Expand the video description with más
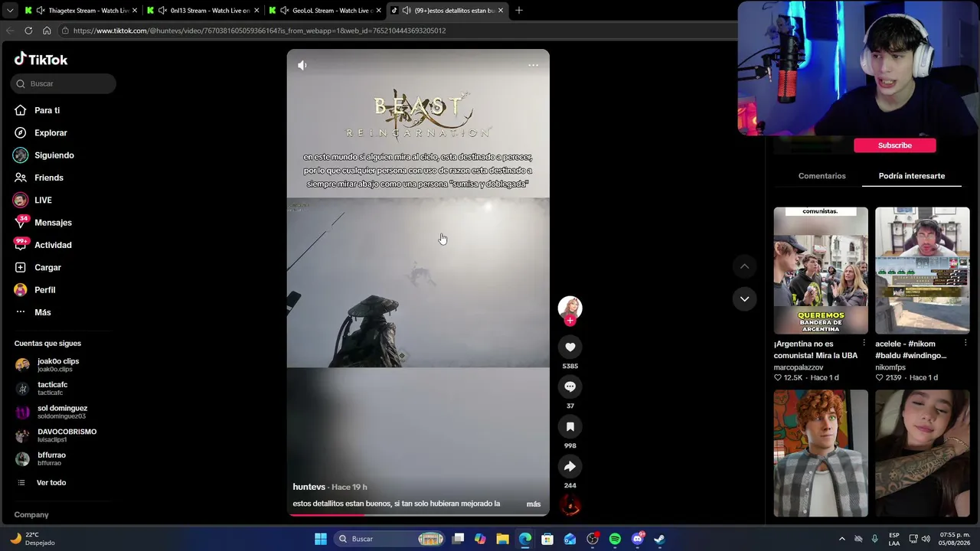The height and width of the screenshot is (551, 980). pos(534,504)
